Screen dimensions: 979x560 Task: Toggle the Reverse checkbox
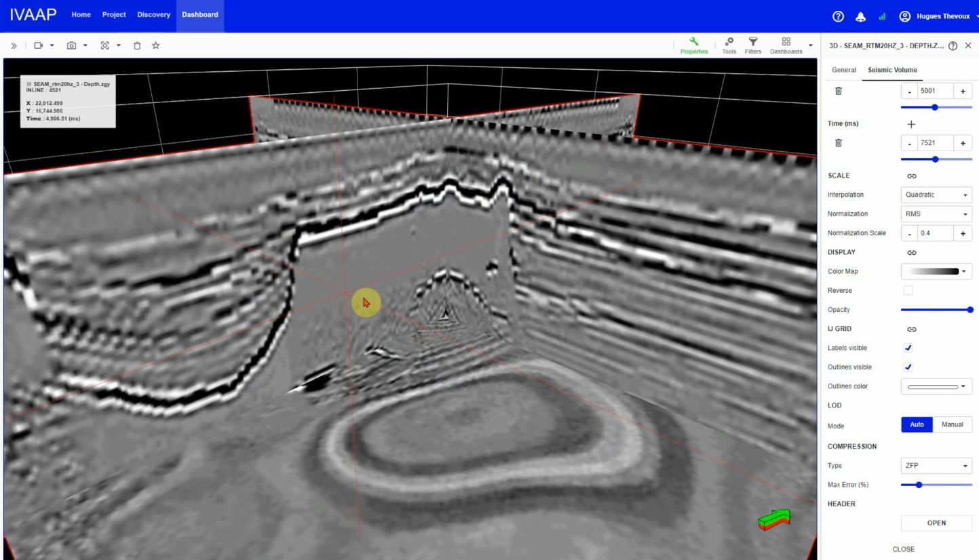[908, 290]
